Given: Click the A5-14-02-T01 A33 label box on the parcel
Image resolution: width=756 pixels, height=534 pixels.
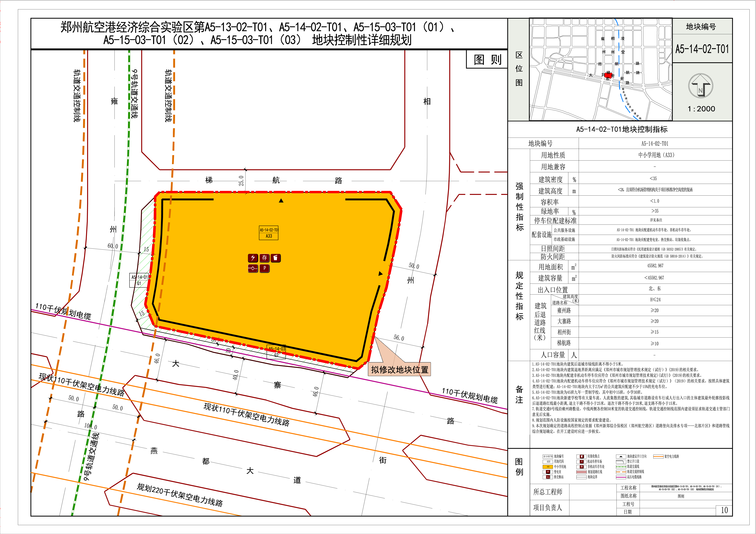Looking at the screenshot, I should (268, 233).
